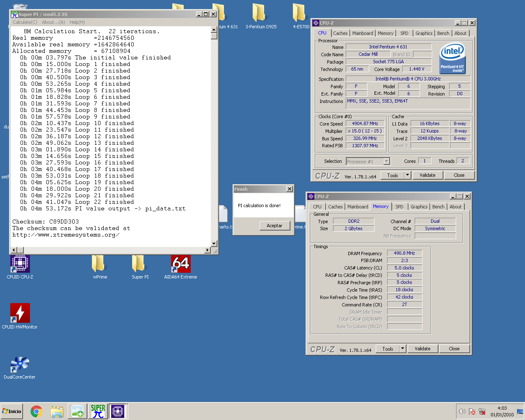Close the Finish dialog with X
Viewport: 525px width, 420px height.
[x=290, y=189]
